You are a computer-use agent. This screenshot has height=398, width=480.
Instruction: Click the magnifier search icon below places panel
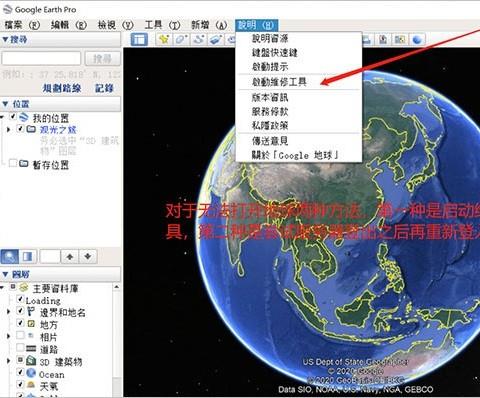(x=10, y=256)
